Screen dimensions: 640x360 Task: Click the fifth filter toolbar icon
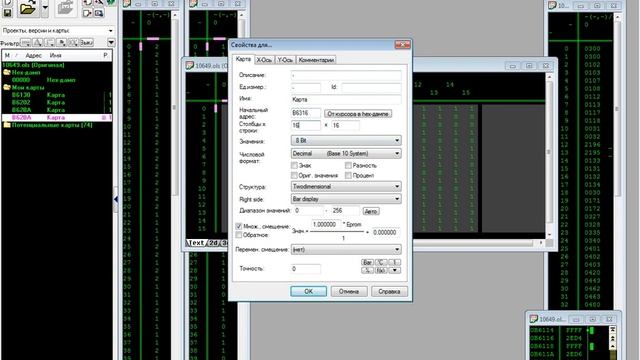tap(73, 42)
